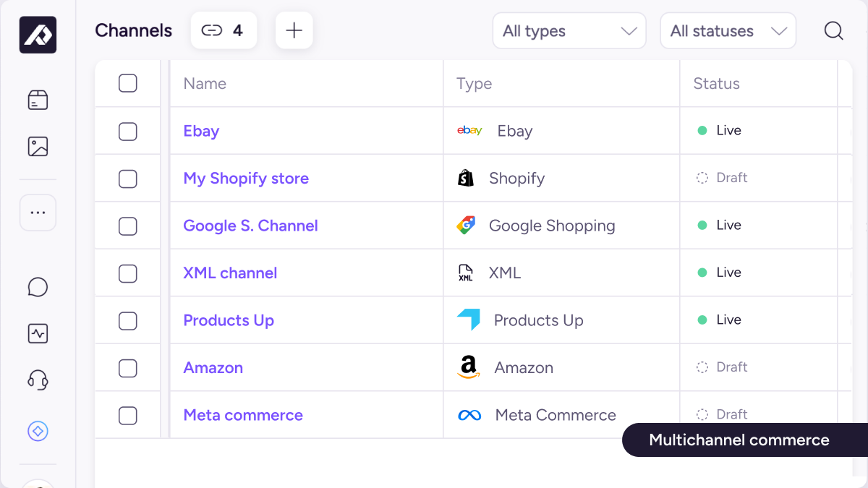
Task: Click the app logo at top left
Action: pyautogui.click(x=38, y=35)
